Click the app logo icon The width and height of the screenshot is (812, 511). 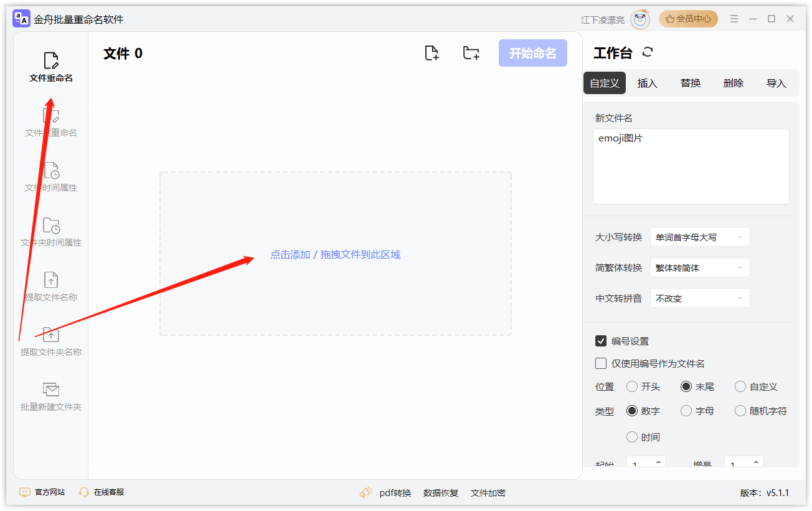[21, 19]
